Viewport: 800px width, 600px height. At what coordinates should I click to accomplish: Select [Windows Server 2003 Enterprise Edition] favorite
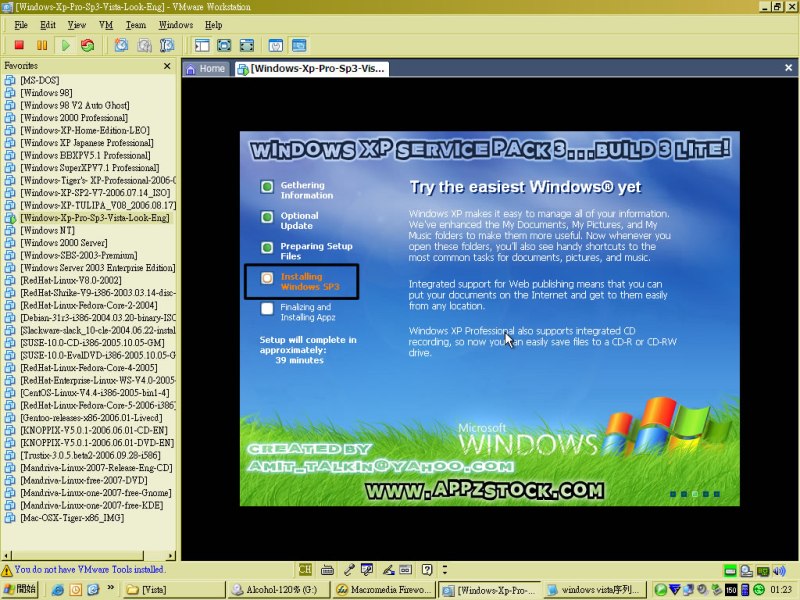[97, 268]
